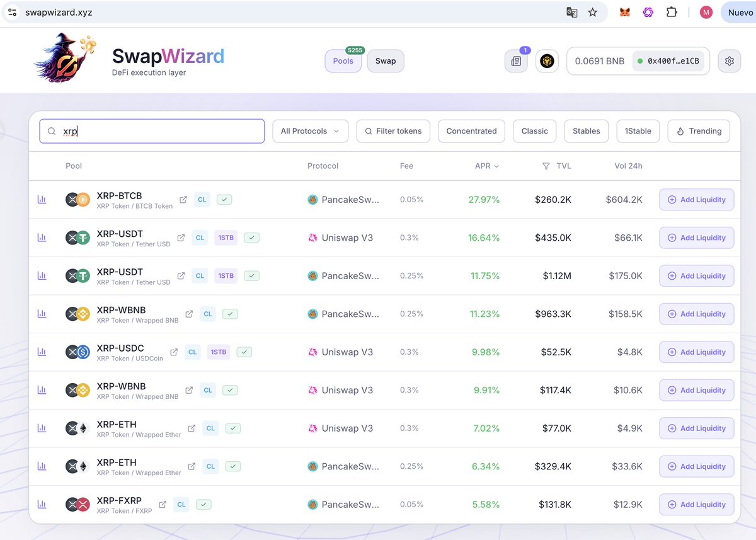
Task: Click the $10.6K volume value
Action: [x=628, y=390]
